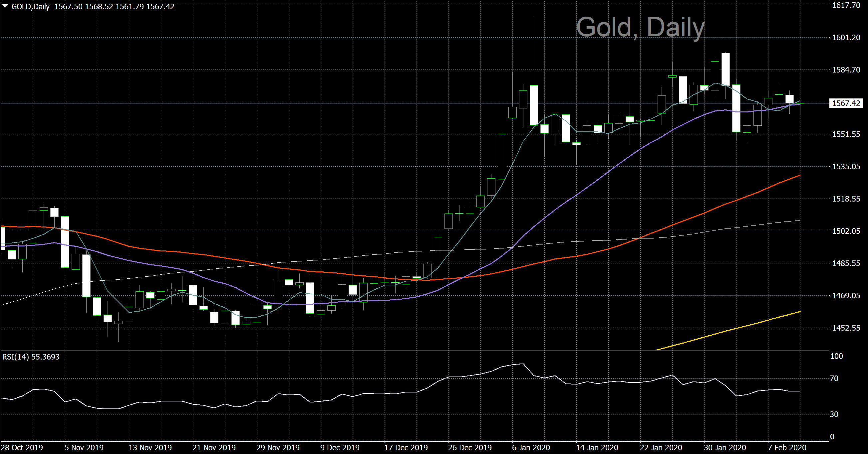Click the 1584.70 price axis label
Viewport: 868px width, 454px height.
click(x=846, y=70)
